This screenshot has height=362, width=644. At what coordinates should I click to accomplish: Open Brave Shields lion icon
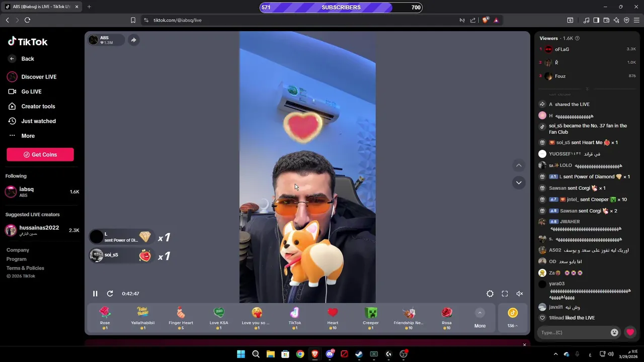486,20
